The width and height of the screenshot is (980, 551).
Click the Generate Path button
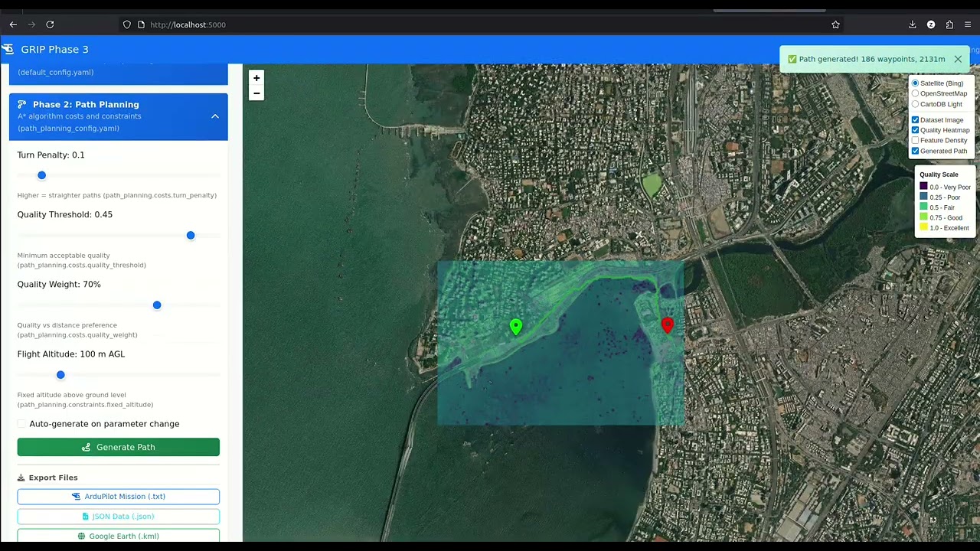(119, 447)
